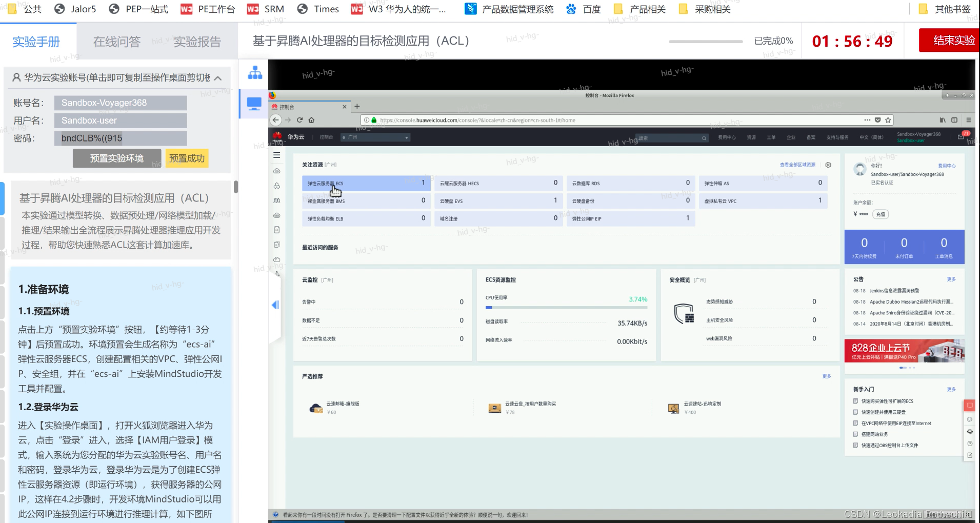Open 快速购买弹性可扩展的ECS guide

click(x=887, y=401)
